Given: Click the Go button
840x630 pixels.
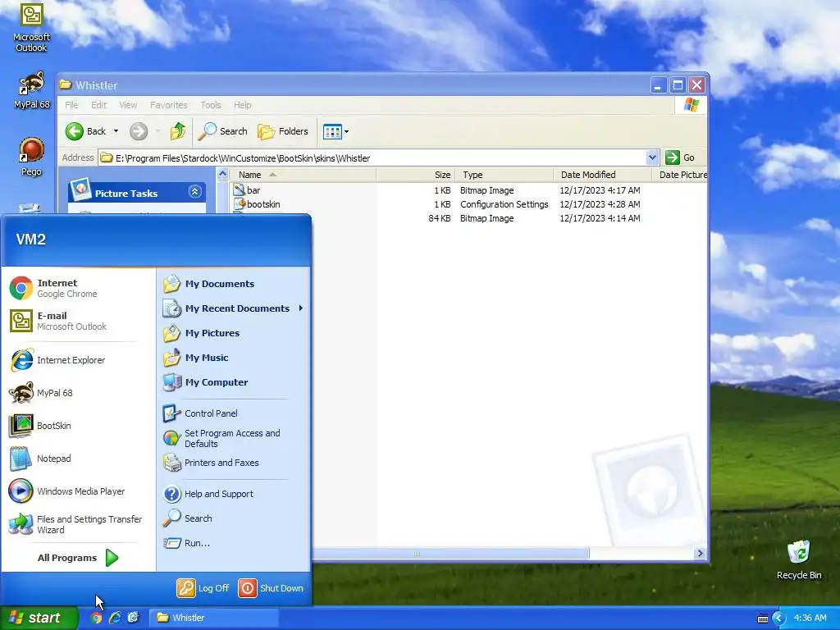Looking at the screenshot, I should coord(680,158).
